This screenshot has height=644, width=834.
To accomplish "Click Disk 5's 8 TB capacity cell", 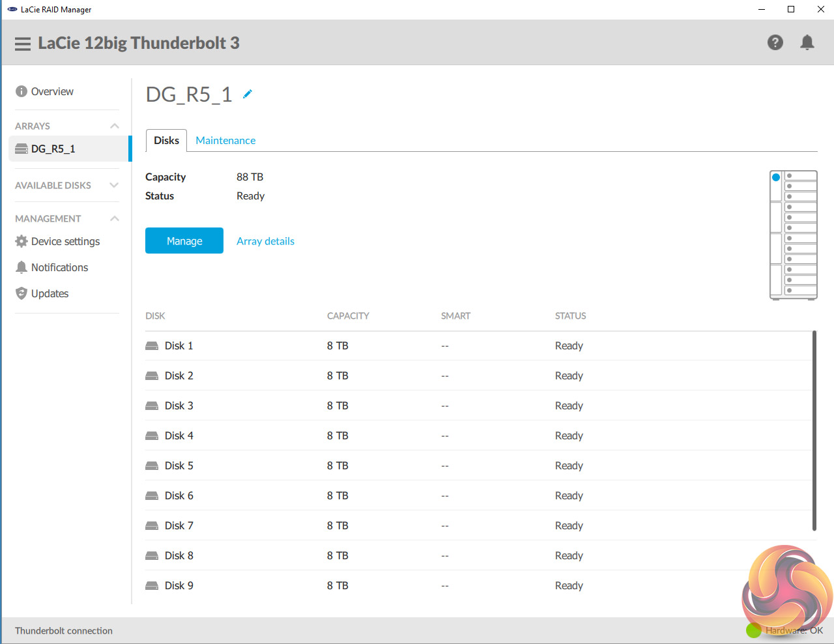I will pos(338,465).
